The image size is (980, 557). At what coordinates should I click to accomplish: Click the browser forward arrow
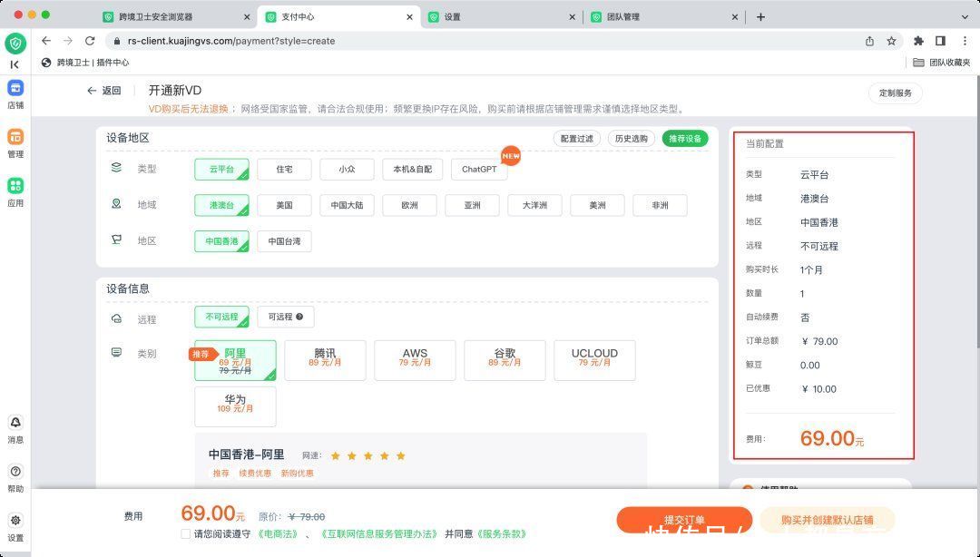67,41
